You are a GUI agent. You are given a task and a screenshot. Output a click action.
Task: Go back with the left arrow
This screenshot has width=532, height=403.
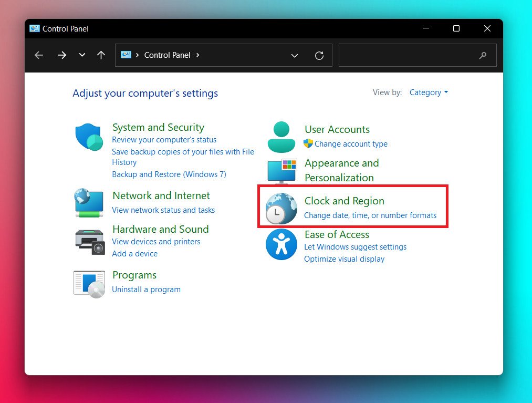click(x=39, y=55)
